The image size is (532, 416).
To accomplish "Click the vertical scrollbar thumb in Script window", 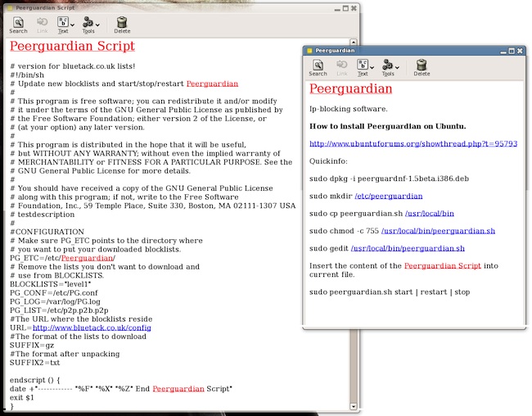I will click(354, 365).
